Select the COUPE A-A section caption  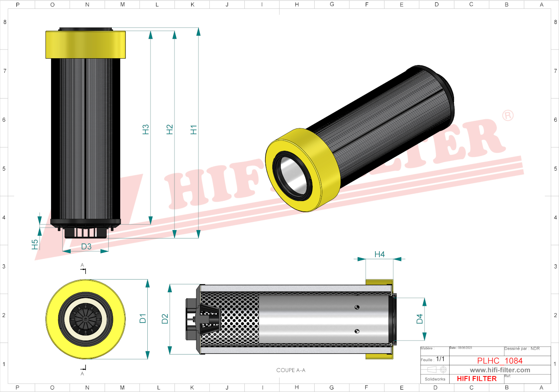[291, 370]
